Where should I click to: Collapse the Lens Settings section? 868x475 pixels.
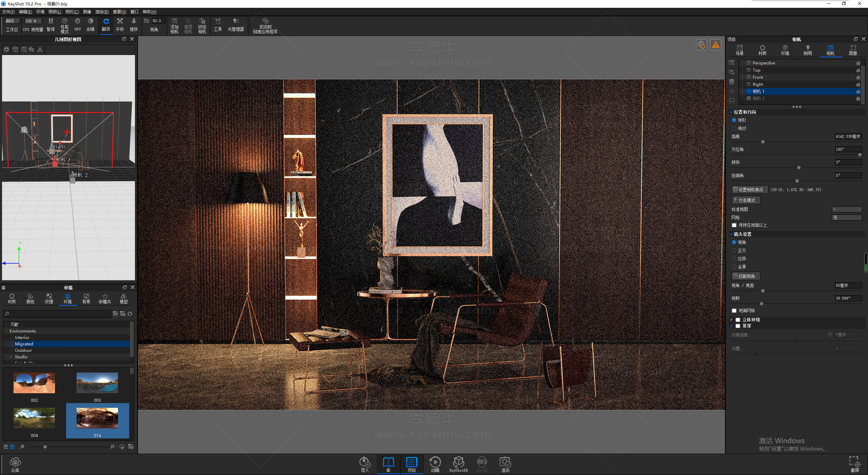(x=731, y=234)
